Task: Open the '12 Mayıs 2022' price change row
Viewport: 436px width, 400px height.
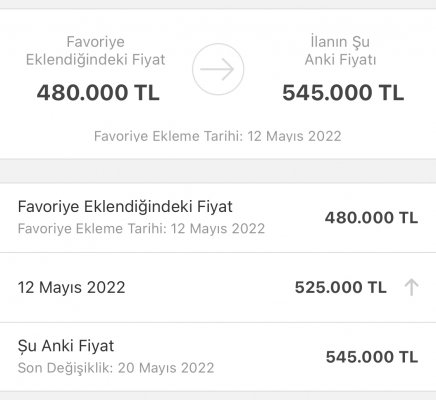Action: [218, 287]
